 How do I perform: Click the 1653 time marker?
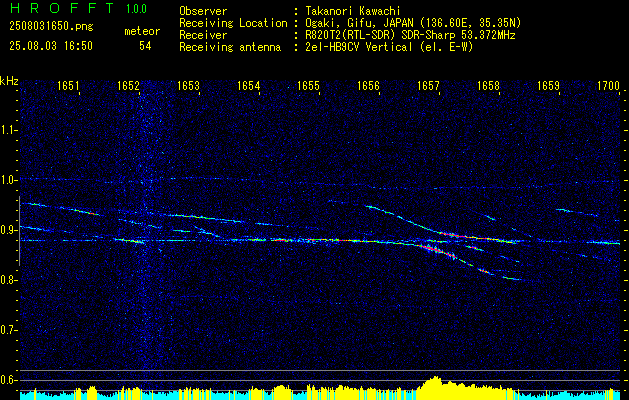[x=189, y=85]
